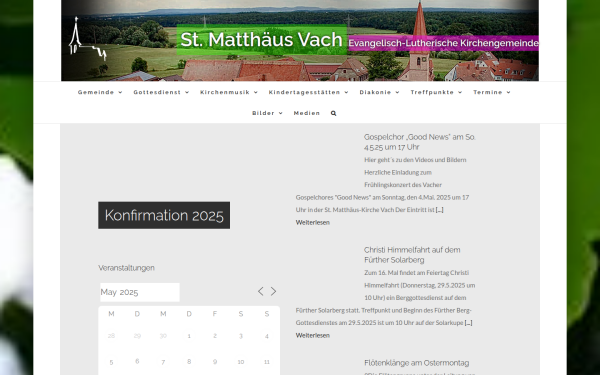600x375 pixels.
Task: Expand the Gemeinde menu
Action: pyautogui.click(x=100, y=92)
